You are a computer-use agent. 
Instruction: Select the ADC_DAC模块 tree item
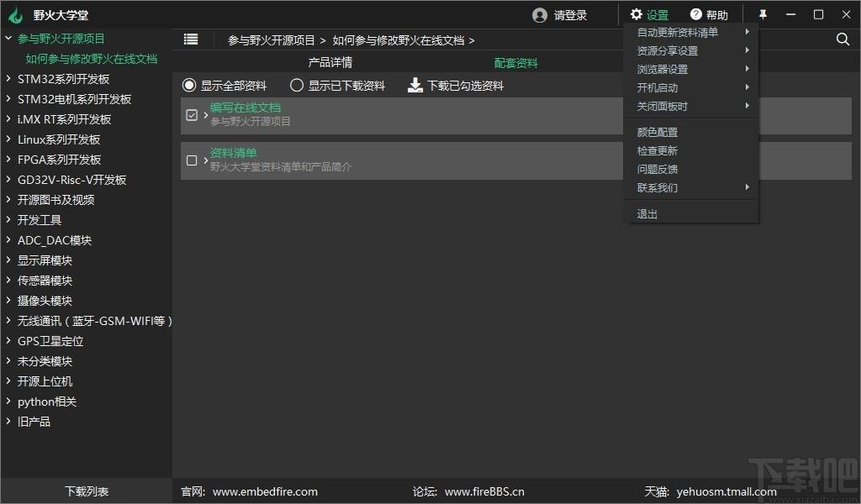(x=55, y=240)
